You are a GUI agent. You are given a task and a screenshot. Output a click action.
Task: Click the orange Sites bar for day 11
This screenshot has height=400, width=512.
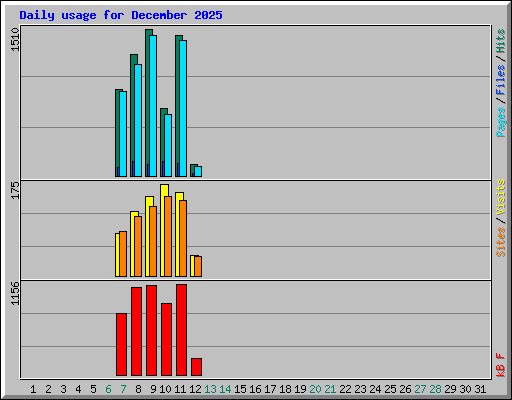(183, 238)
